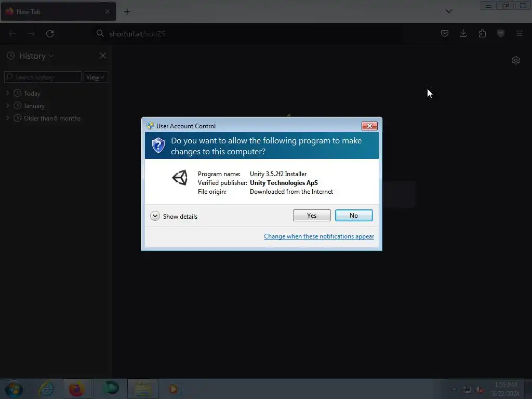Expand the Today history group
This screenshot has height=399, width=532.
(x=7, y=93)
